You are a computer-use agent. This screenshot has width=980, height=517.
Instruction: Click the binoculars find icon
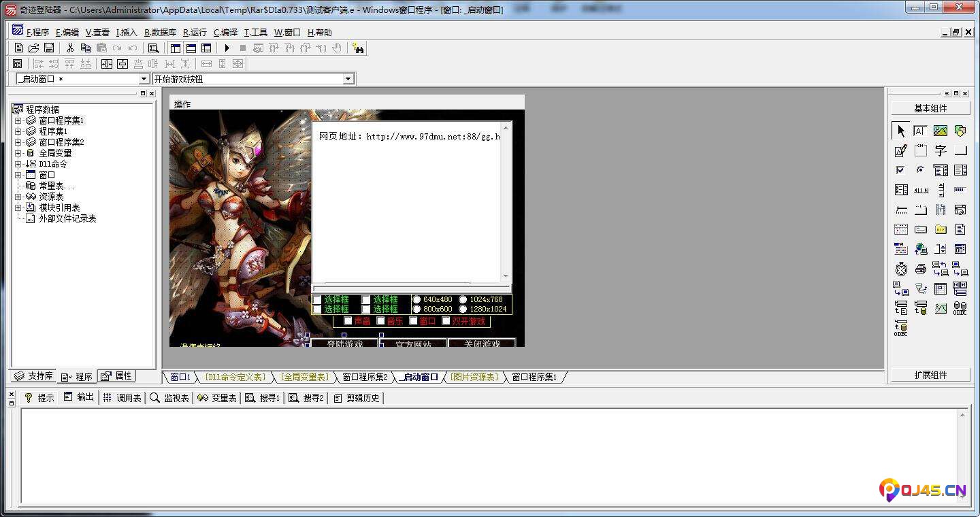(359, 48)
